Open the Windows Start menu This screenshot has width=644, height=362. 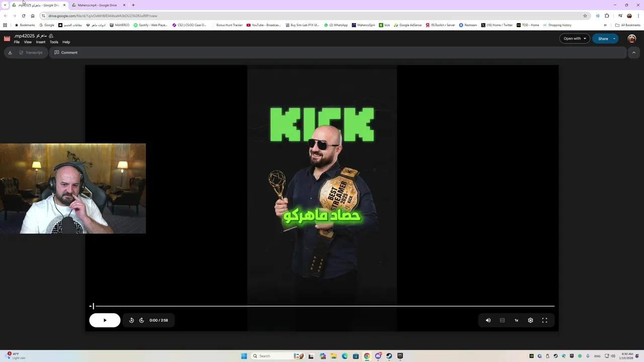coord(244,356)
